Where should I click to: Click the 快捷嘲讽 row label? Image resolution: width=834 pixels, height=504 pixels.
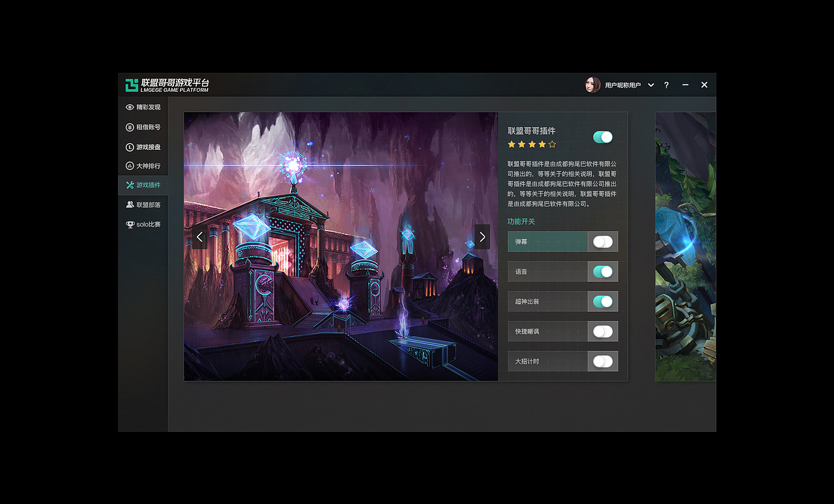tap(527, 331)
